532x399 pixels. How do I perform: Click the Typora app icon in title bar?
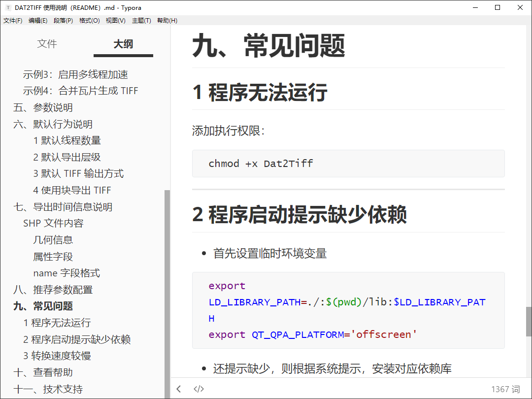tap(8, 7)
